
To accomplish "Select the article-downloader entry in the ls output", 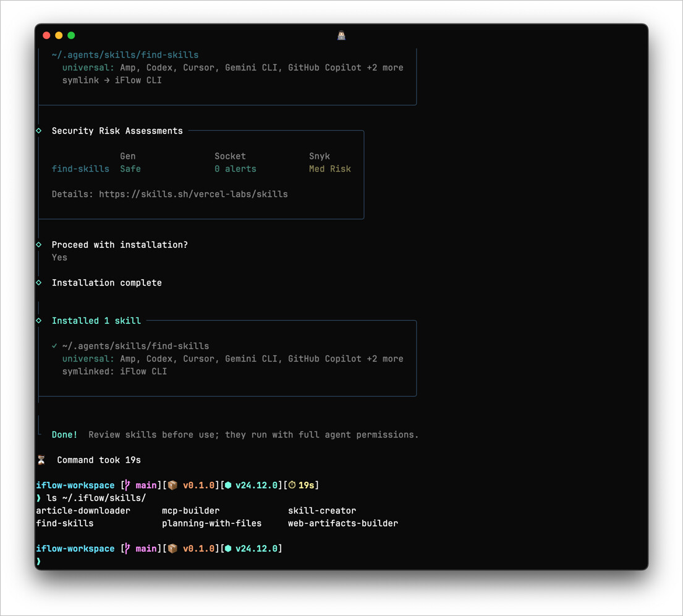I will (x=83, y=510).
